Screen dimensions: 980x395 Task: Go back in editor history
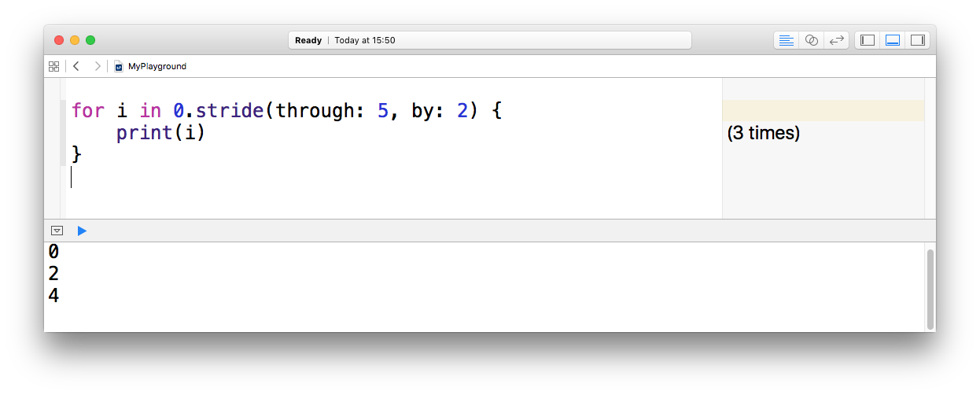coord(76,66)
